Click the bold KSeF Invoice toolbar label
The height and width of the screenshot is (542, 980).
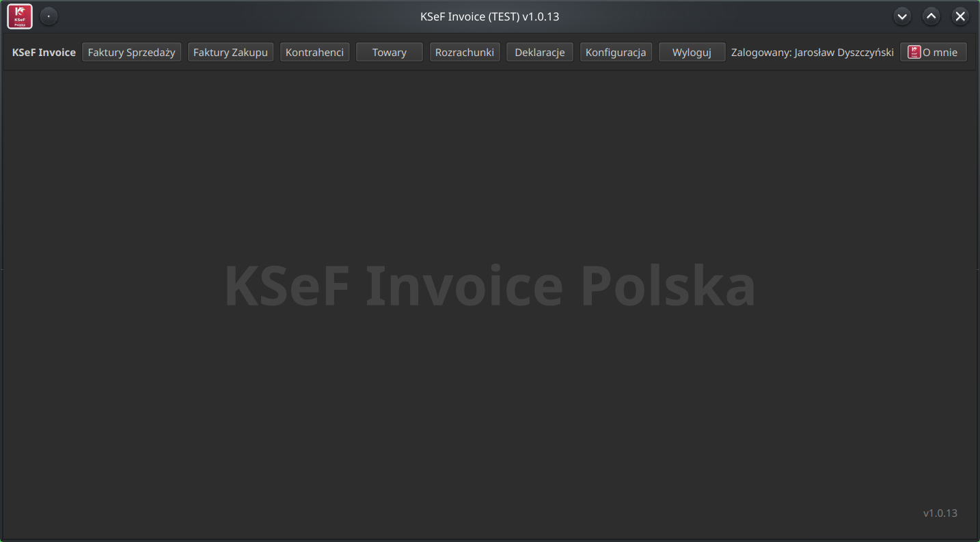pyautogui.click(x=44, y=51)
